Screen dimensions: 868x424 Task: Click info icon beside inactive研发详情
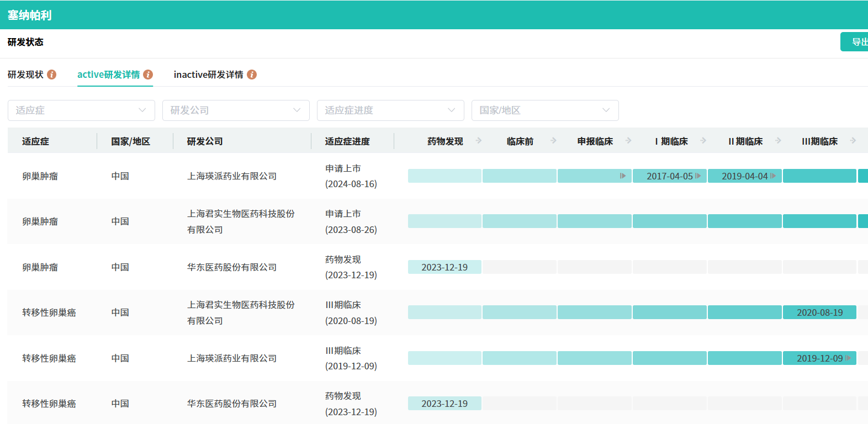tap(252, 75)
